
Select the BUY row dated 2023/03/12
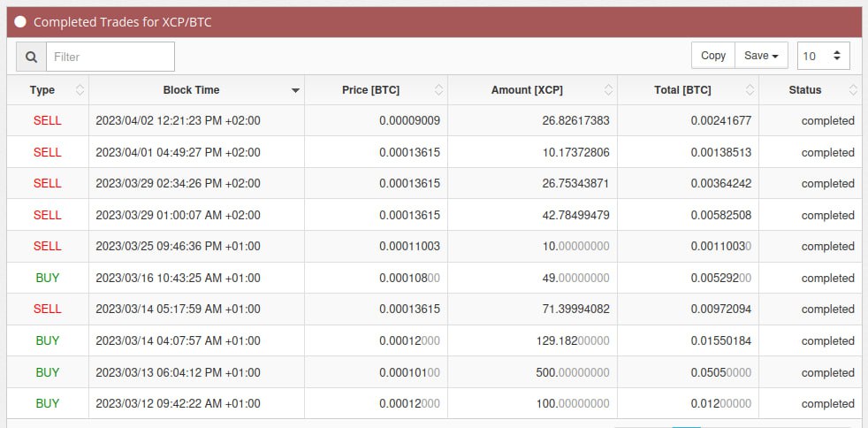click(434, 403)
